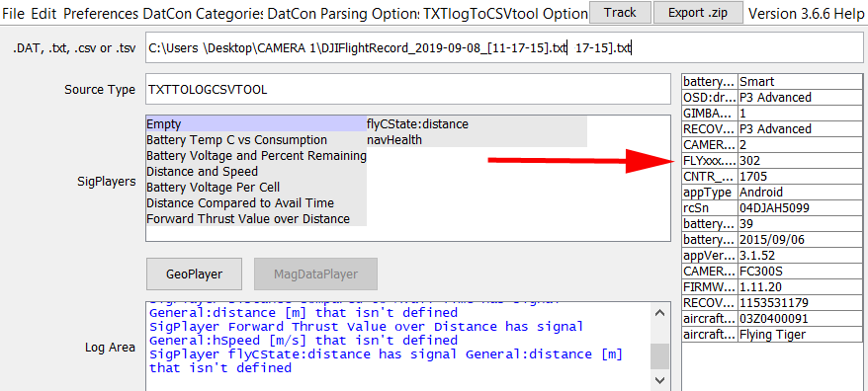Image resolution: width=868 pixels, height=391 pixels.
Task: Launch the GeoPlayer
Action: (x=195, y=274)
